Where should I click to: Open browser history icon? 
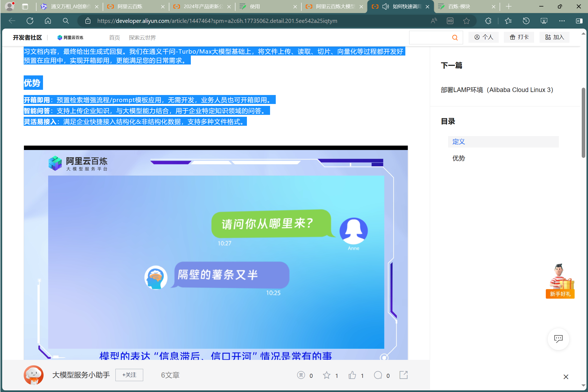(x=526, y=21)
